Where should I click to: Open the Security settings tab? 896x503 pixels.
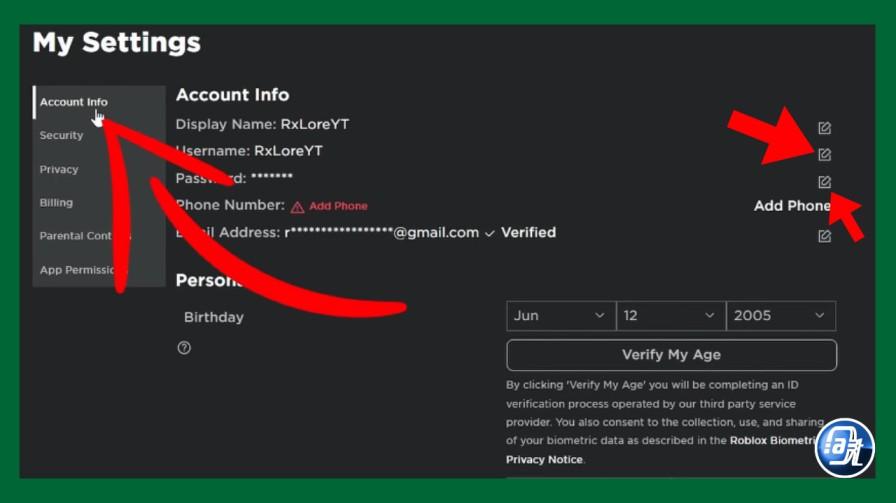click(x=99, y=135)
